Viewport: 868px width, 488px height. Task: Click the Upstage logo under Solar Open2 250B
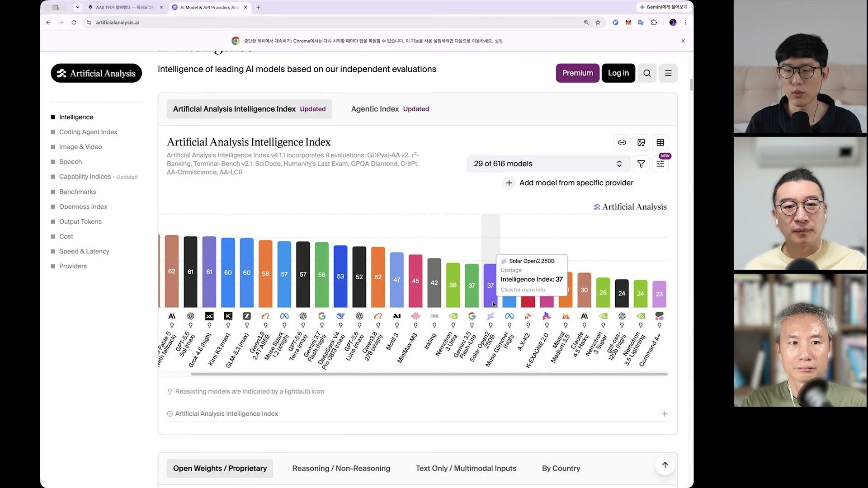click(x=491, y=316)
